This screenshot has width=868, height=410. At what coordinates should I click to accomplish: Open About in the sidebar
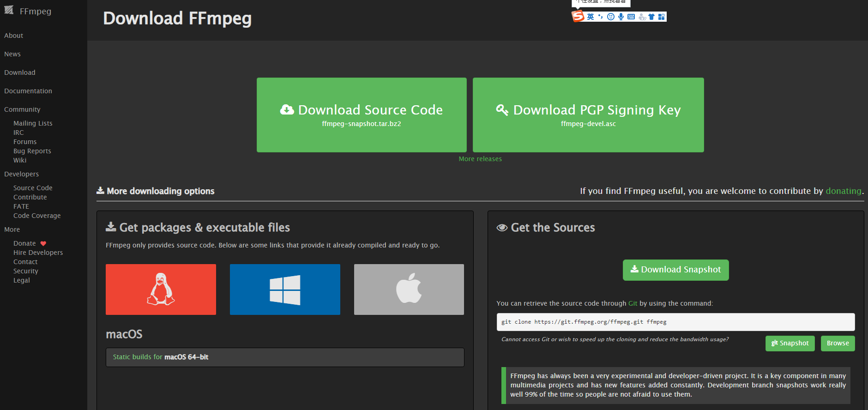tap(14, 36)
